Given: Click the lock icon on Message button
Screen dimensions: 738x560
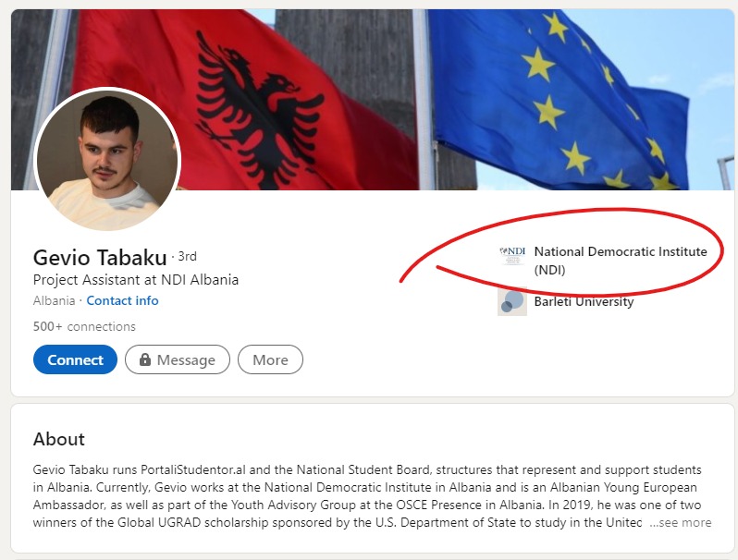Looking at the screenshot, I should coord(144,359).
